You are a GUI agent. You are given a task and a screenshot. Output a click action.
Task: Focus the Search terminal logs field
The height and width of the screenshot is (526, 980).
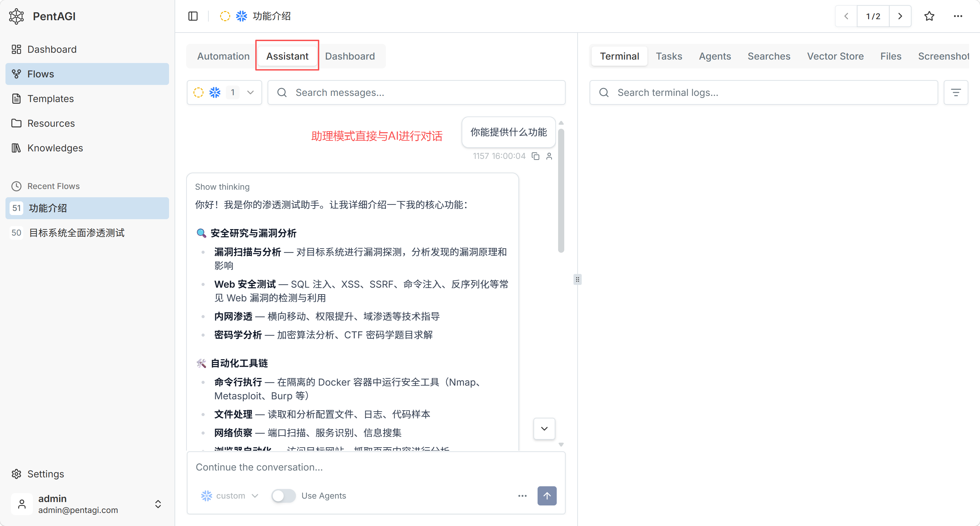(763, 92)
